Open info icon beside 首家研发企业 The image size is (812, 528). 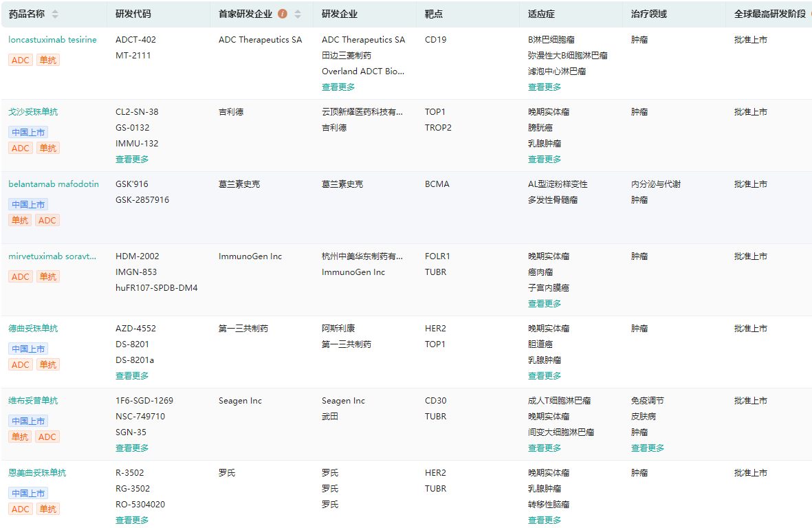click(282, 14)
